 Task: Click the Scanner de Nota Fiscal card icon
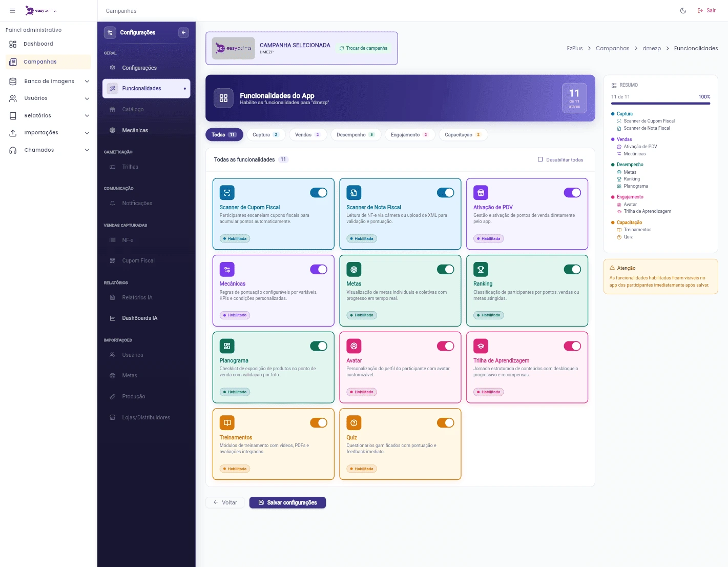click(353, 192)
